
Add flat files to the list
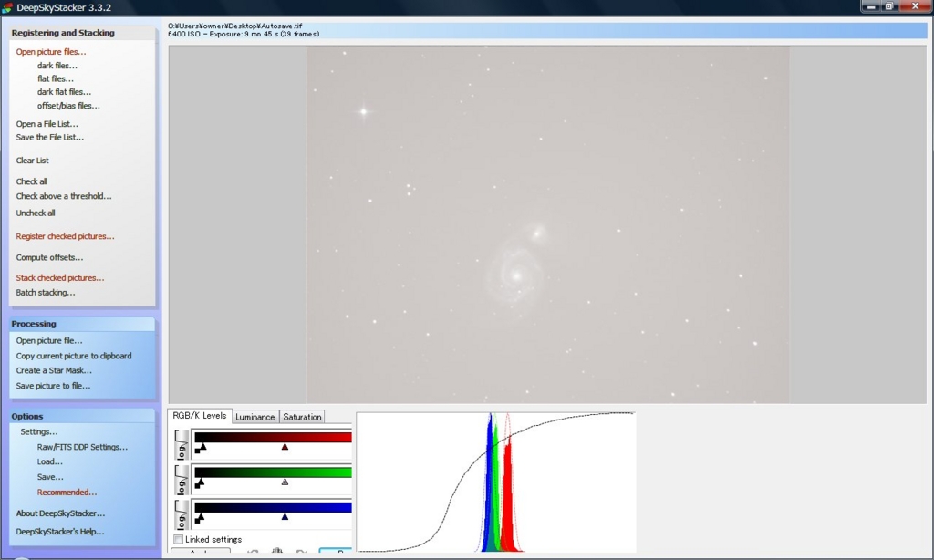56,78
